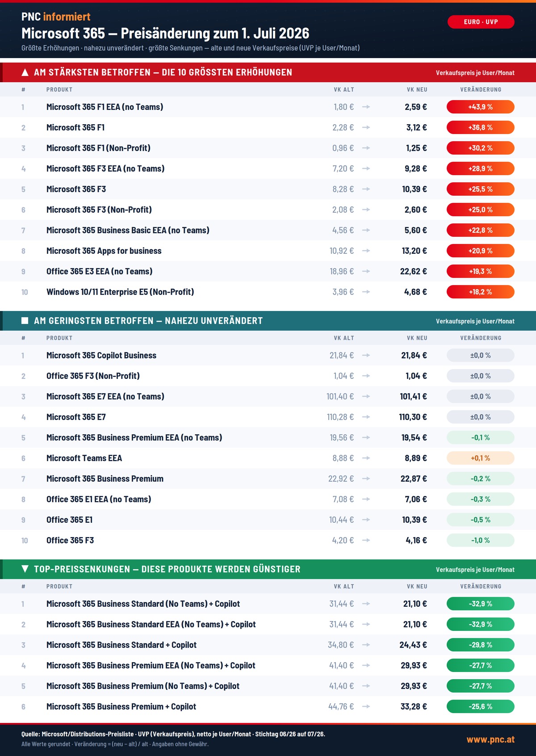Click the +43,9 % change pill
This screenshot has height=756, width=536.
point(481,107)
